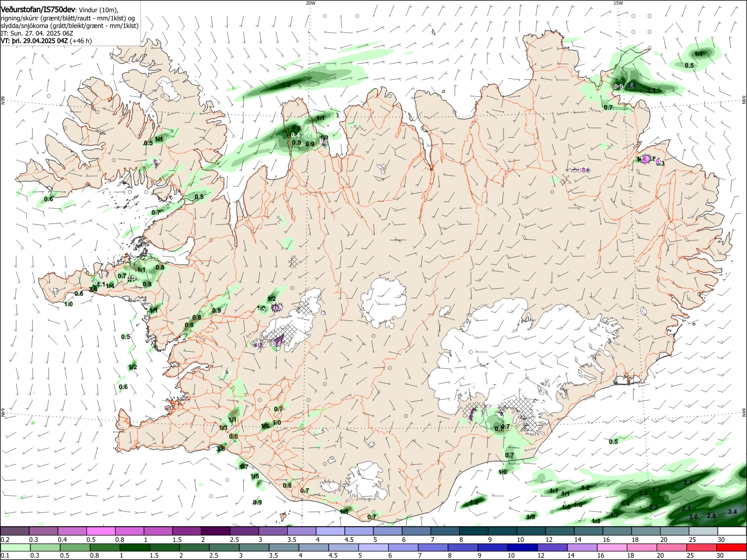Screen dimensions: 747x560
Task: Click the 15W longitude label
Action: pyautogui.click(x=618, y=3)
